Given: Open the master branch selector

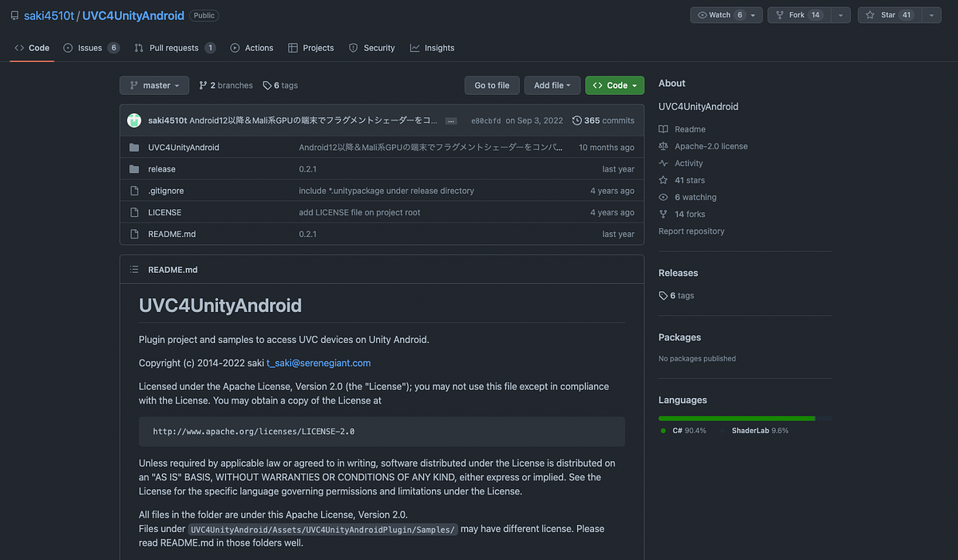Looking at the screenshot, I should point(154,85).
